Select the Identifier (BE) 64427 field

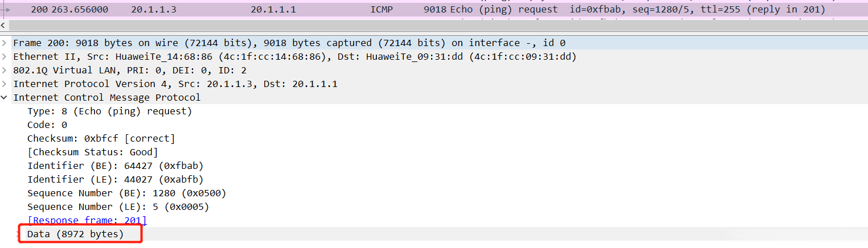(x=115, y=166)
